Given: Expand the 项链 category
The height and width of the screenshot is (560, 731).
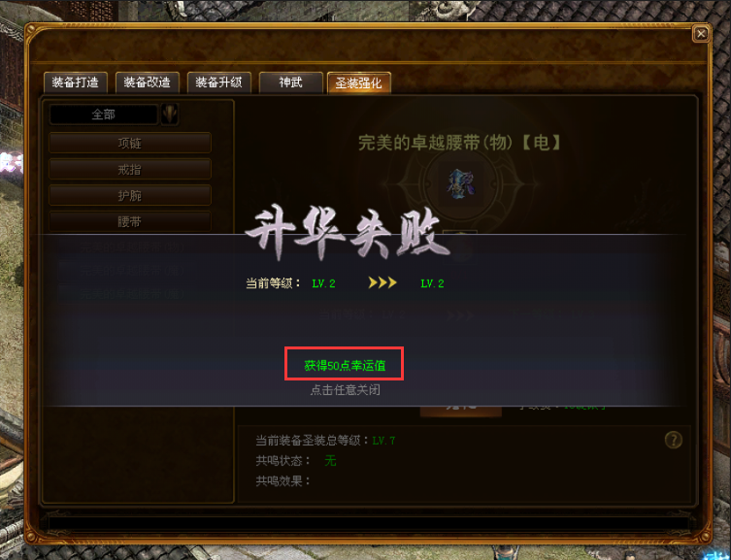Looking at the screenshot, I should coord(130,143).
